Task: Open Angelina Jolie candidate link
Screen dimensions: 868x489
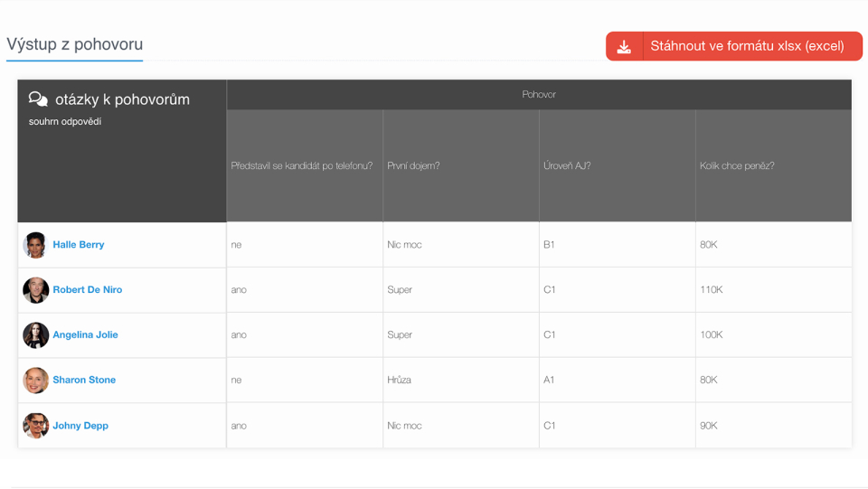Action: coord(85,335)
